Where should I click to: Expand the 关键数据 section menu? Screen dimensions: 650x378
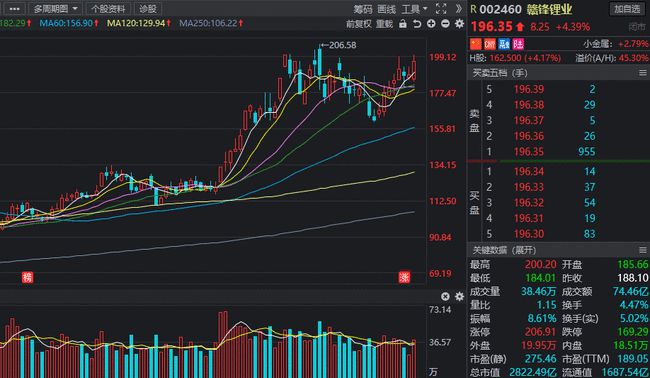643,250
